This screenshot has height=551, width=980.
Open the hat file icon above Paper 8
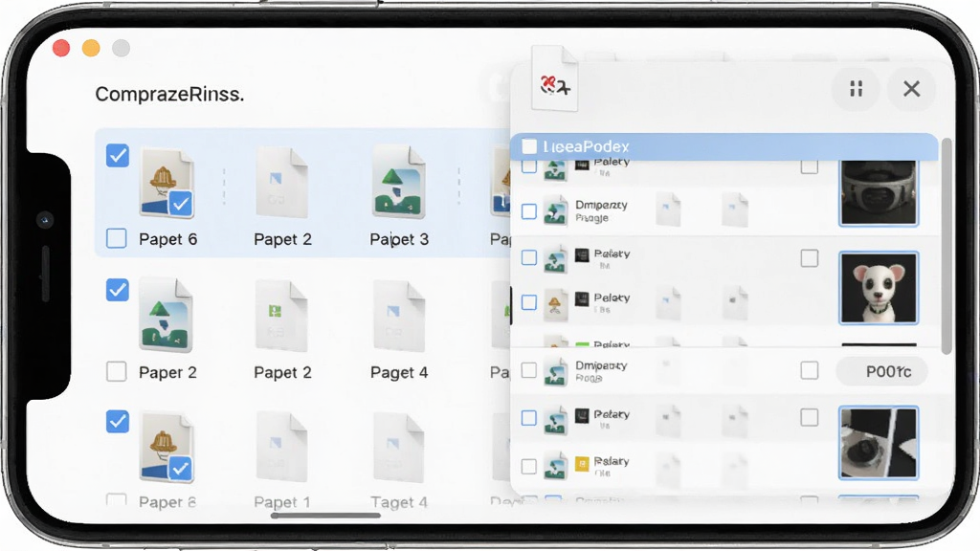click(x=167, y=448)
